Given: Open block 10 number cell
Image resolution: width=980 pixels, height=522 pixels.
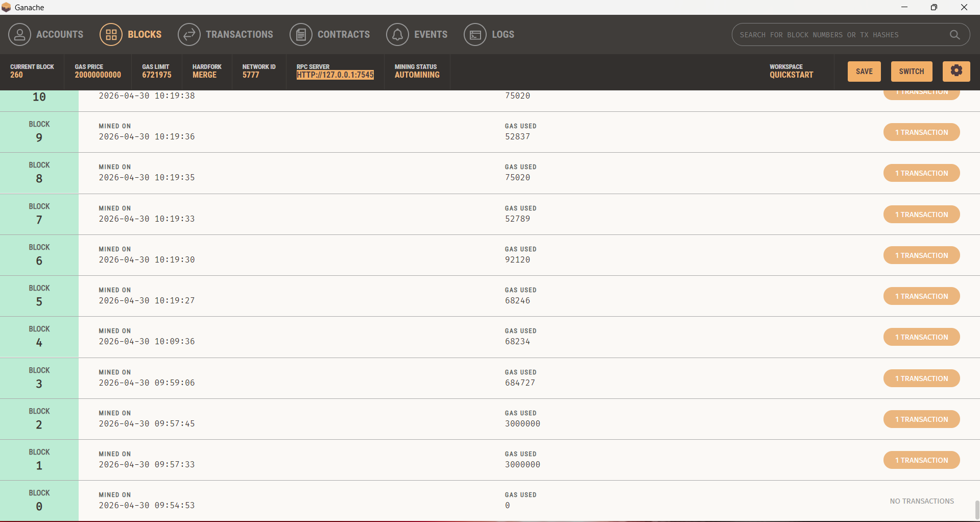Looking at the screenshot, I should point(39,101).
